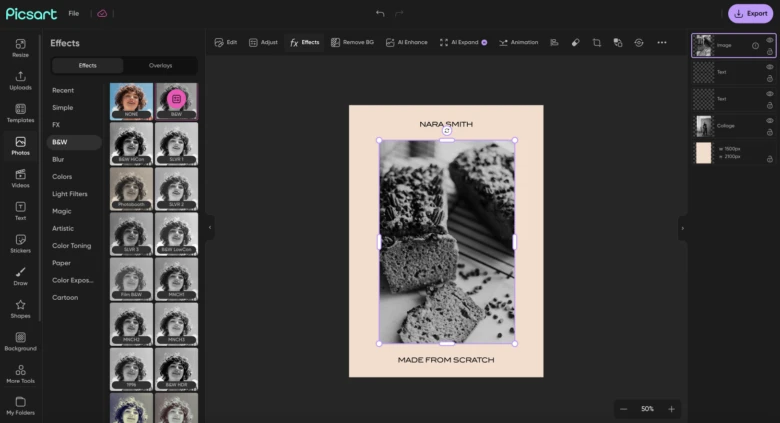The image size is (780, 423).
Task: Click the Undo arrow
Action: [380, 13]
